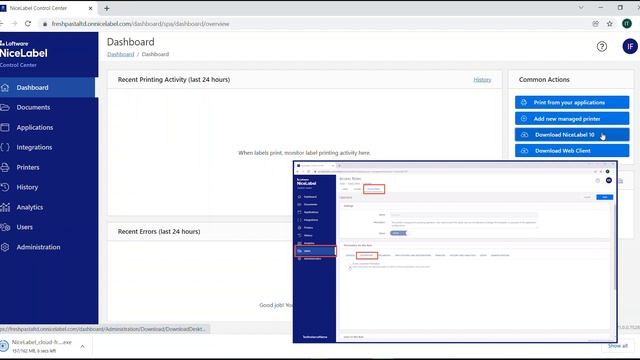640x360 pixels.
Task: Open a new browser tab with plus
Action: (107, 8)
